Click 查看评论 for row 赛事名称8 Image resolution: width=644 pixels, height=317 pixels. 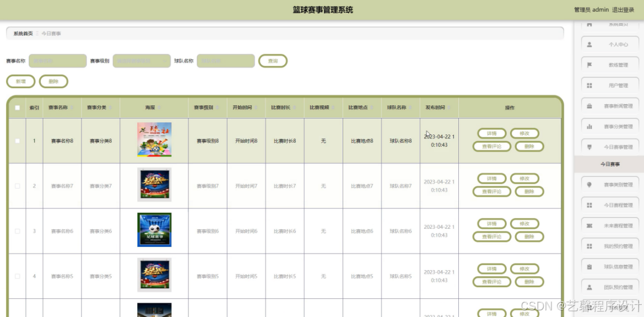[x=491, y=146]
